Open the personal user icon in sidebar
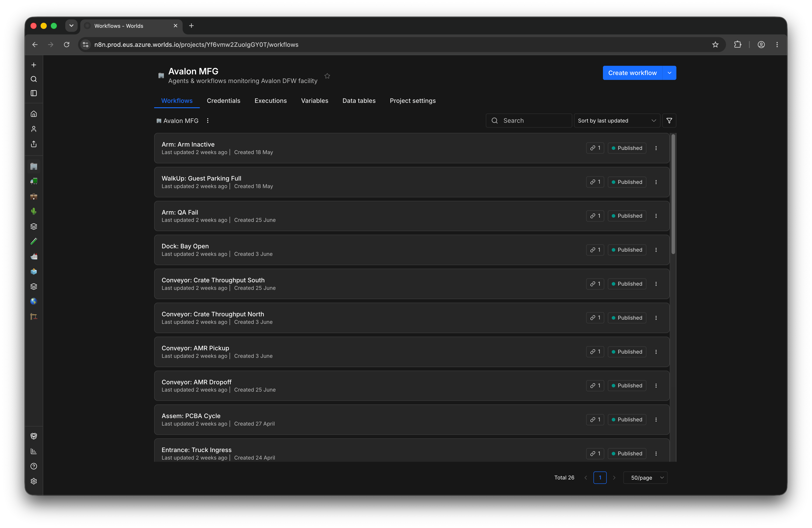Screen dimensions: 812x528 (x=34, y=129)
